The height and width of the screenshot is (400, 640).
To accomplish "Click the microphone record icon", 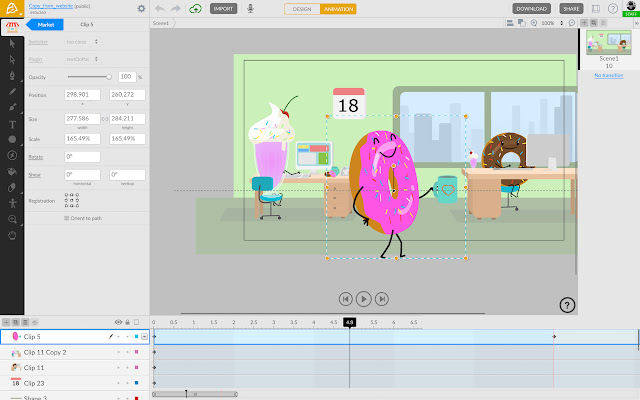I will (250, 9).
